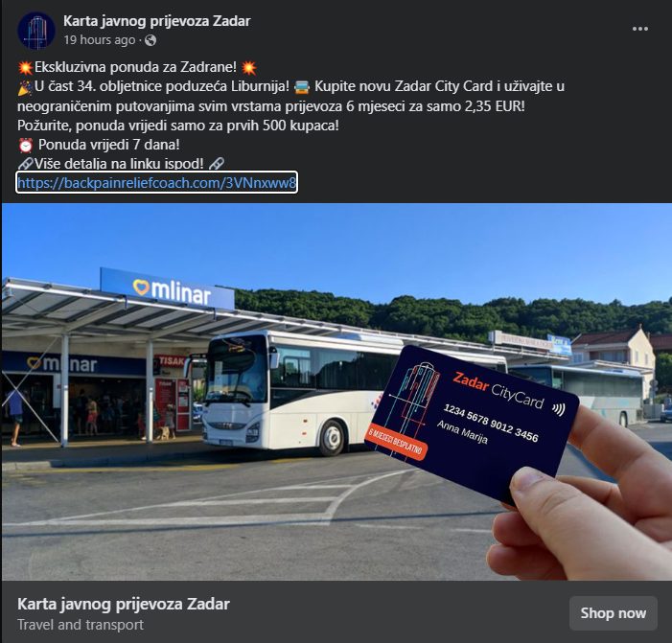The image size is (672, 643).
Task: Click the card number 1234 5678 9012 3456
Action: click(x=491, y=423)
